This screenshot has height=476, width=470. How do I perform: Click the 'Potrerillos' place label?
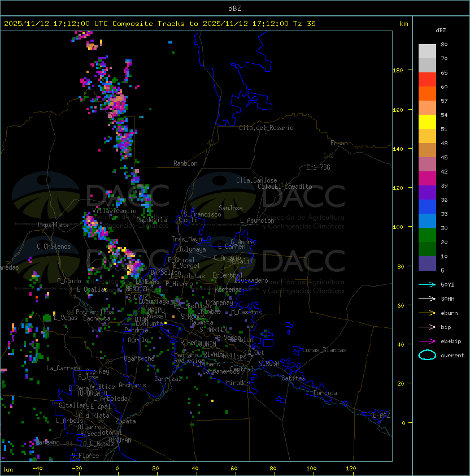[x=94, y=312]
